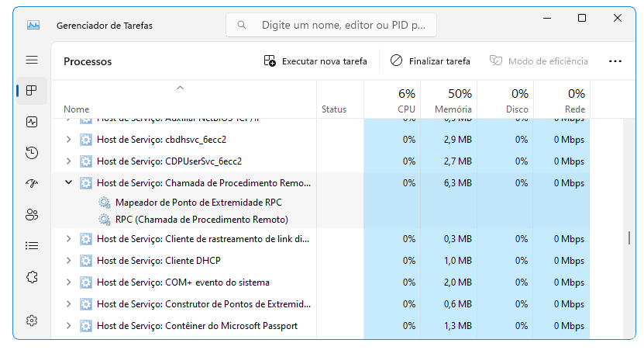This screenshot has width=644, height=350.
Task: Click RPC (Chamada de Procedimento Remoto) service icon
Action: (x=105, y=220)
